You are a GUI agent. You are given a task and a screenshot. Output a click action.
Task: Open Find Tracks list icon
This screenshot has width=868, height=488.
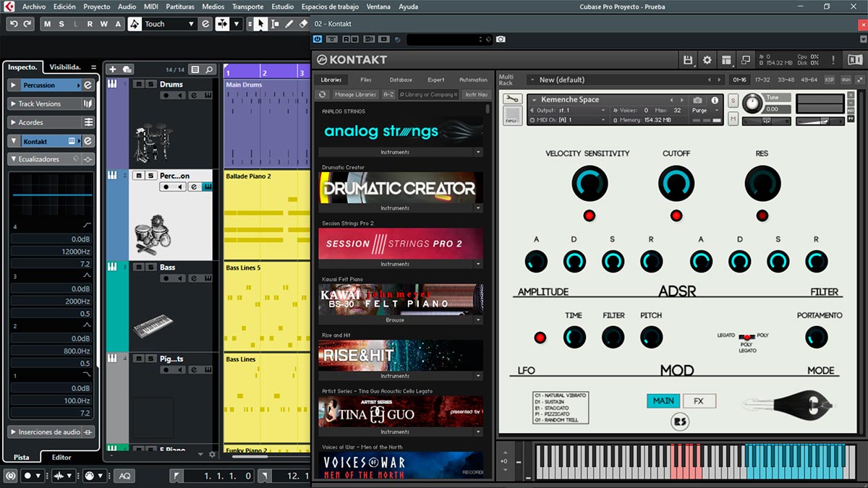point(195,69)
